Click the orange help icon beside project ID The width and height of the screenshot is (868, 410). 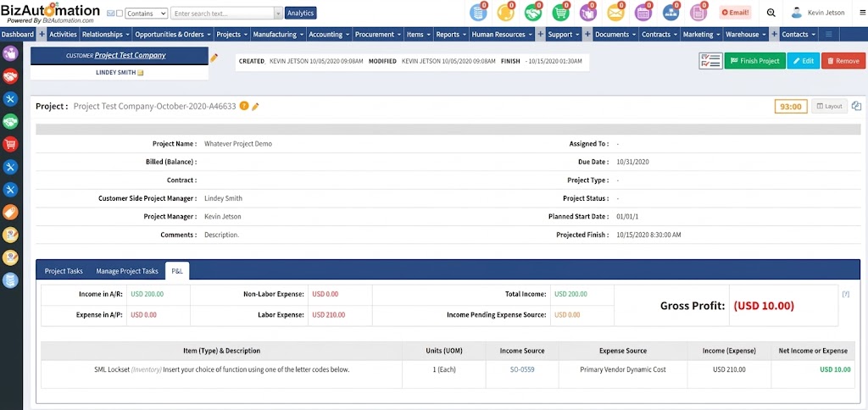pyautogui.click(x=243, y=106)
